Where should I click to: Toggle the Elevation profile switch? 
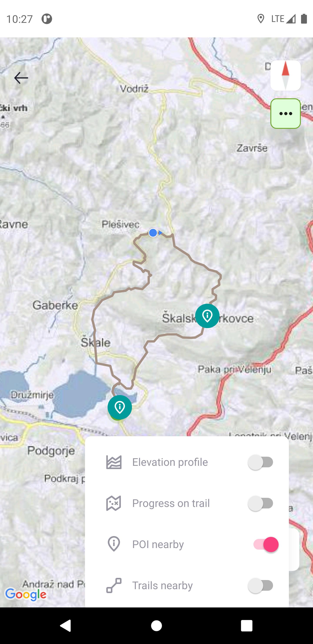click(261, 462)
